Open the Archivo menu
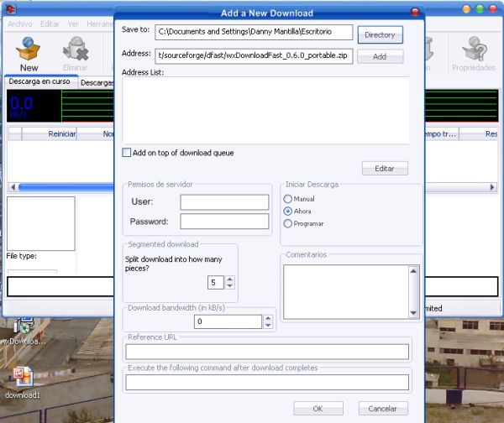504x423 pixels. point(20,24)
